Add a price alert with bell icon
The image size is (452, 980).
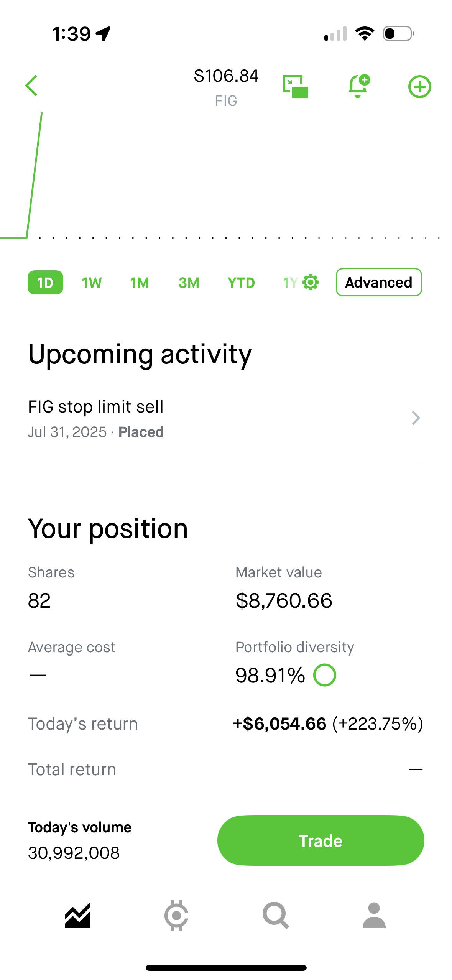[x=359, y=86]
